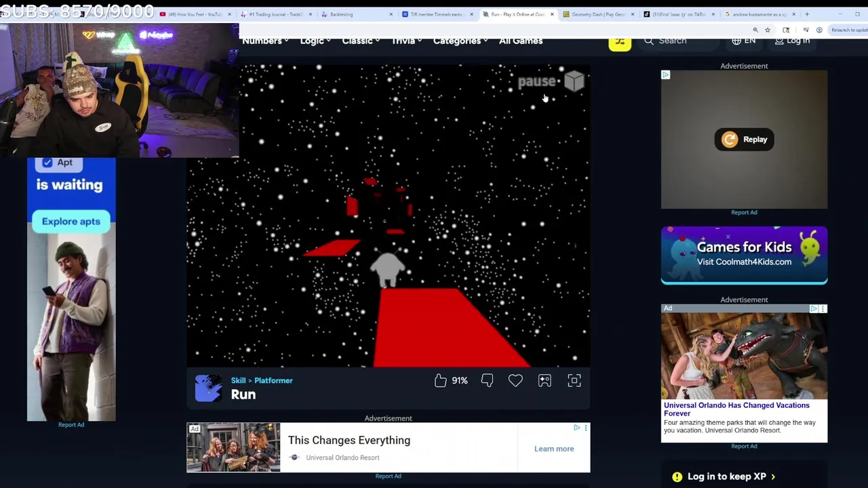Click the grey alien runner character in game

pos(387,268)
